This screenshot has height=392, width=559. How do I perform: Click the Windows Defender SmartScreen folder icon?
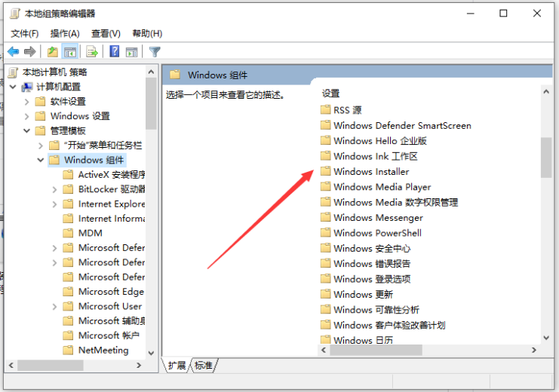coord(325,124)
